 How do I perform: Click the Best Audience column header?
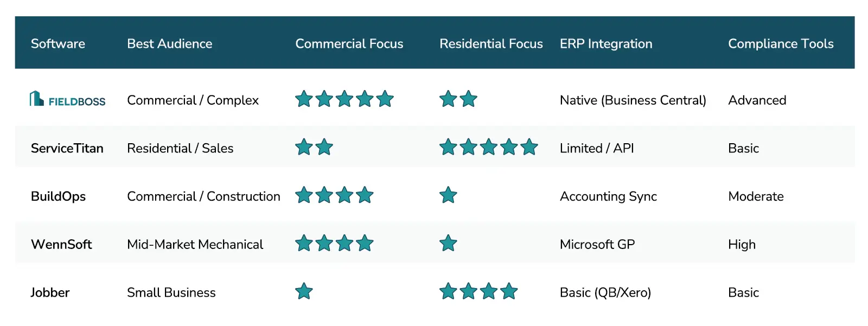click(169, 44)
